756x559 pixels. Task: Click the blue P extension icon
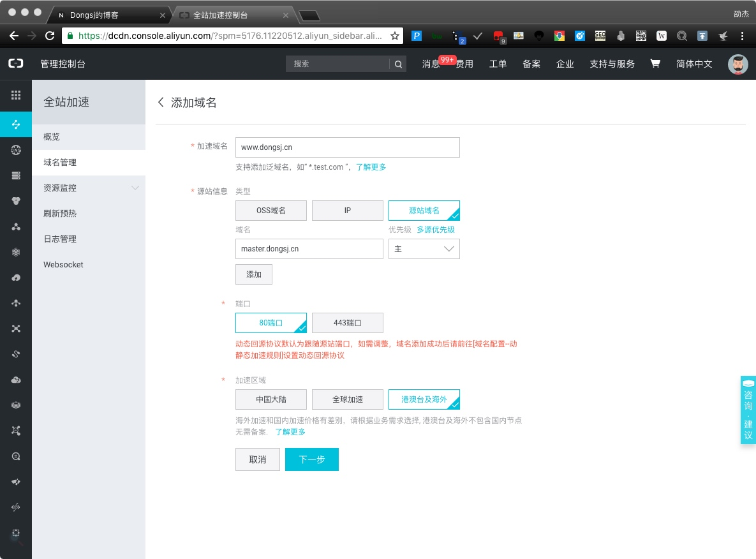[417, 36]
